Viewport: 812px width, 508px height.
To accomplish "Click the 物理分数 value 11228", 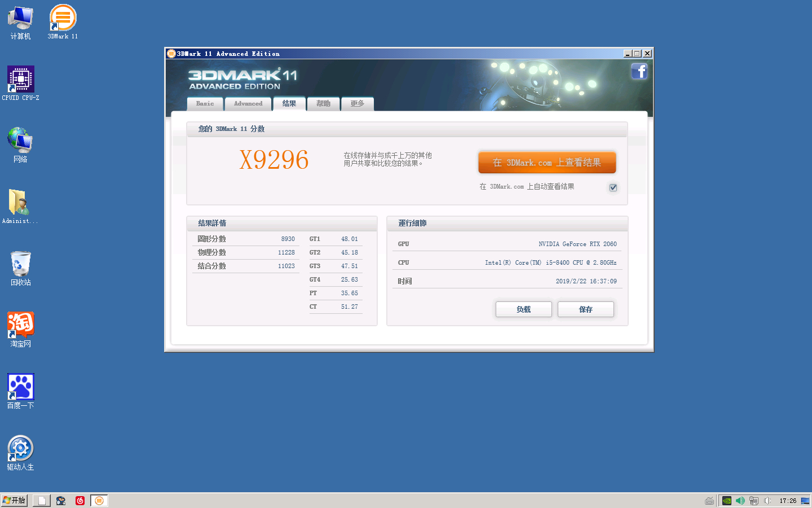I will click(286, 253).
